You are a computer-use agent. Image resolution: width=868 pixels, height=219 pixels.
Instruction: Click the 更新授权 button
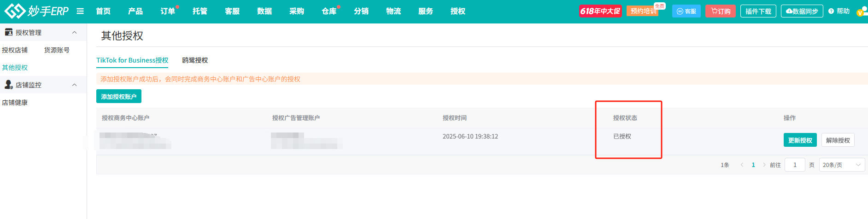point(800,140)
